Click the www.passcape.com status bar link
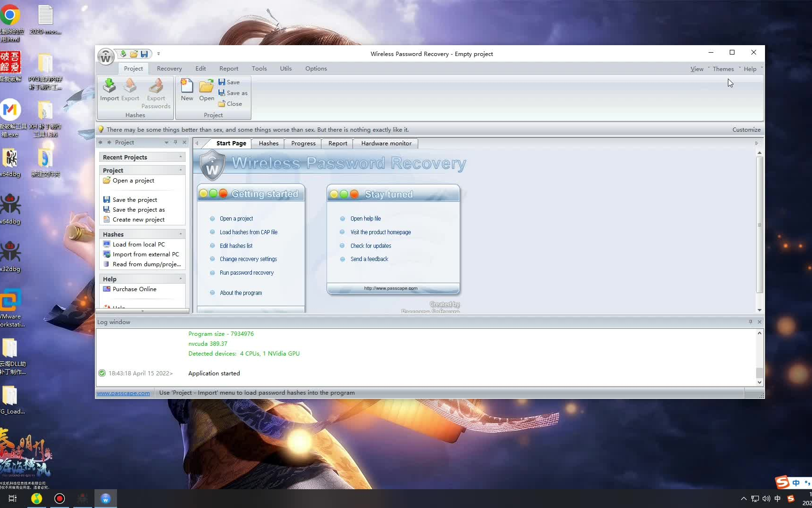Viewport: 812px width, 508px height. click(x=123, y=393)
